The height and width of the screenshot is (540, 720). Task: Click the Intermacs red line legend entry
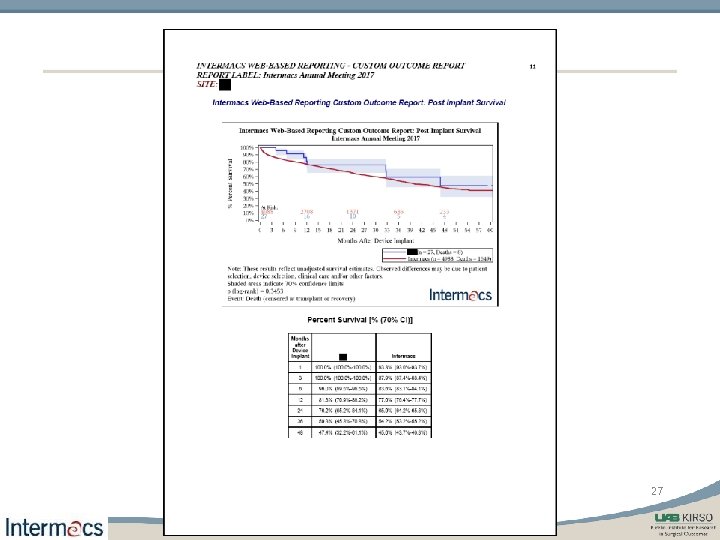(x=438, y=259)
